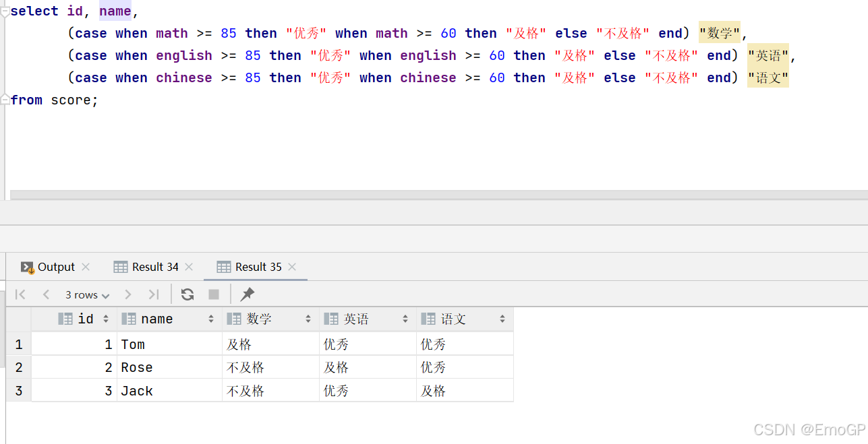Click the Rose name cell

170,367
